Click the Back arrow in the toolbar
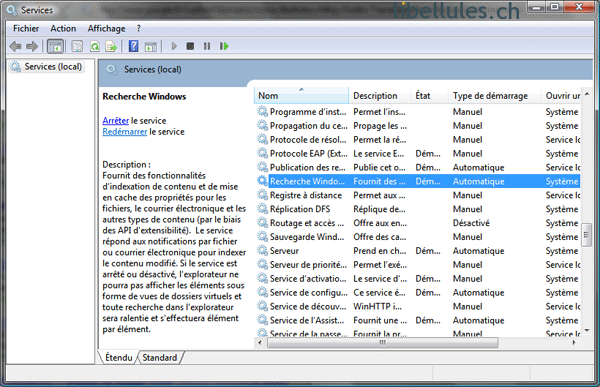This screenshot has height=387, width=600. 15,46
